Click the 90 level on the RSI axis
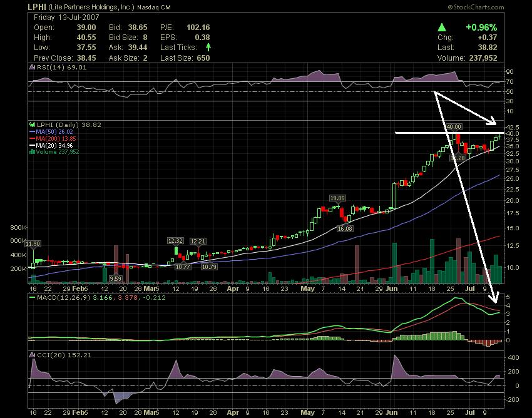The width and height of the screenshot is (532, 418). [510, 71]
